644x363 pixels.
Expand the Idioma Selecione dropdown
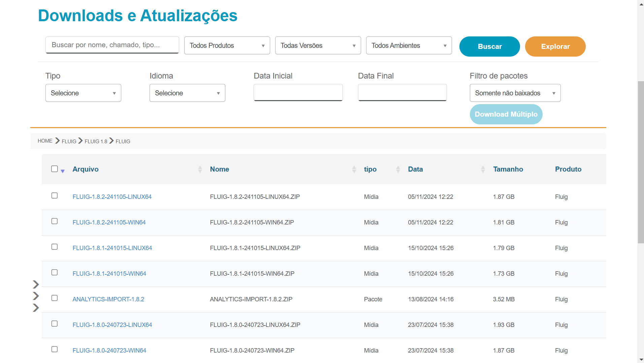[187, 93]
